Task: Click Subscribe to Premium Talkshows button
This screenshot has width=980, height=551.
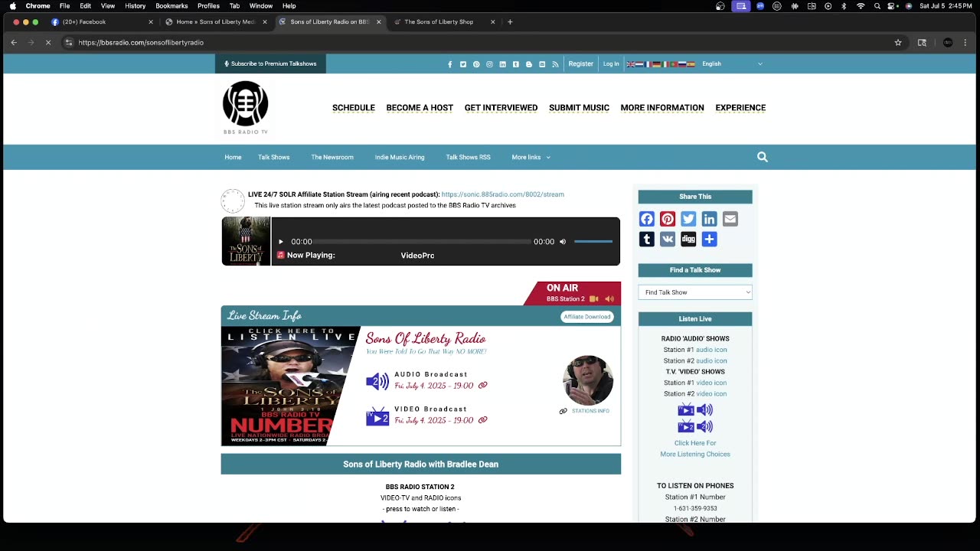Action: click(x=270, y=64)
